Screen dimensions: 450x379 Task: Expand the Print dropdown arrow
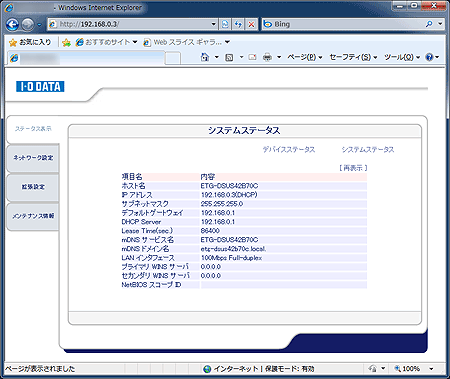tap(279, 57)
